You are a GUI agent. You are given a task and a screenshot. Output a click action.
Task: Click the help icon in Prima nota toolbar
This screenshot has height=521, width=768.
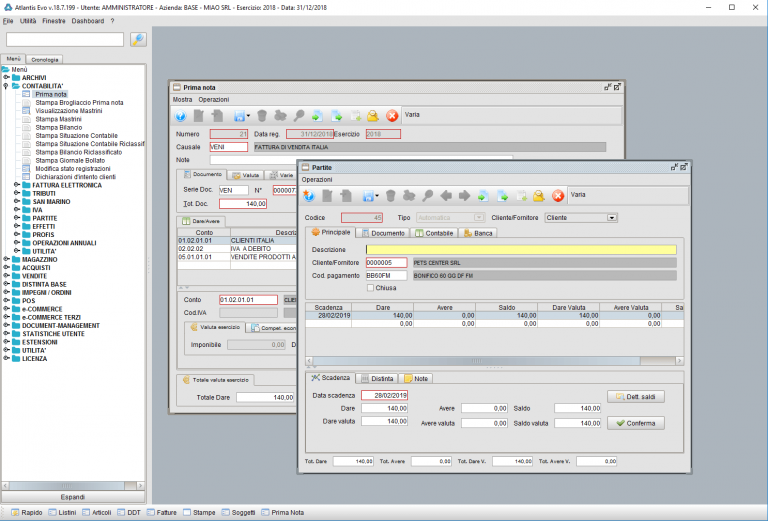pos(181,115)
